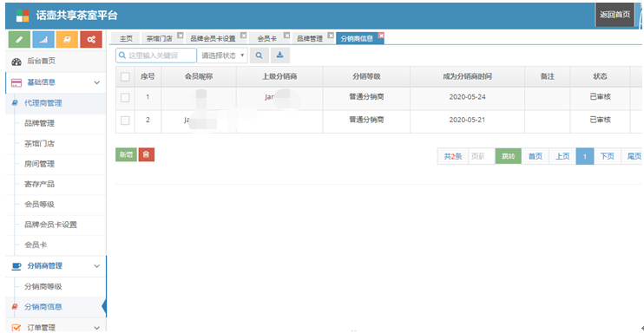
Task: Switch to the 主页 tab
Action: tap(126, 39)
